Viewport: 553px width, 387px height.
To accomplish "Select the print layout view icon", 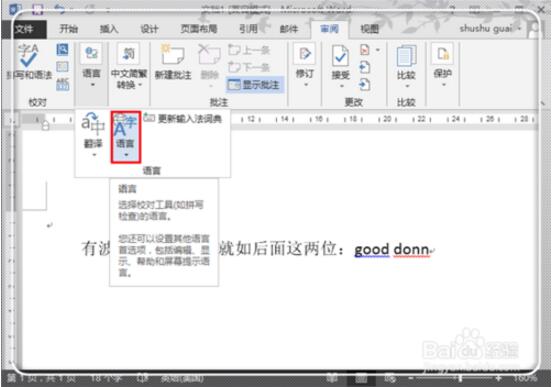I will tap(360, 379).
